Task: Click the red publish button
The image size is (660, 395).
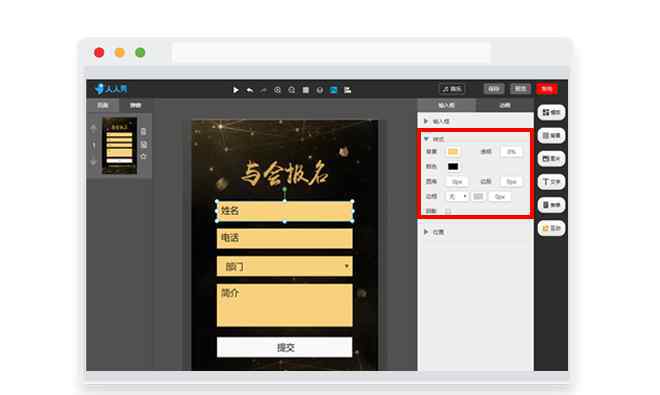Action: pyautogui.click(x=547, y=89)
